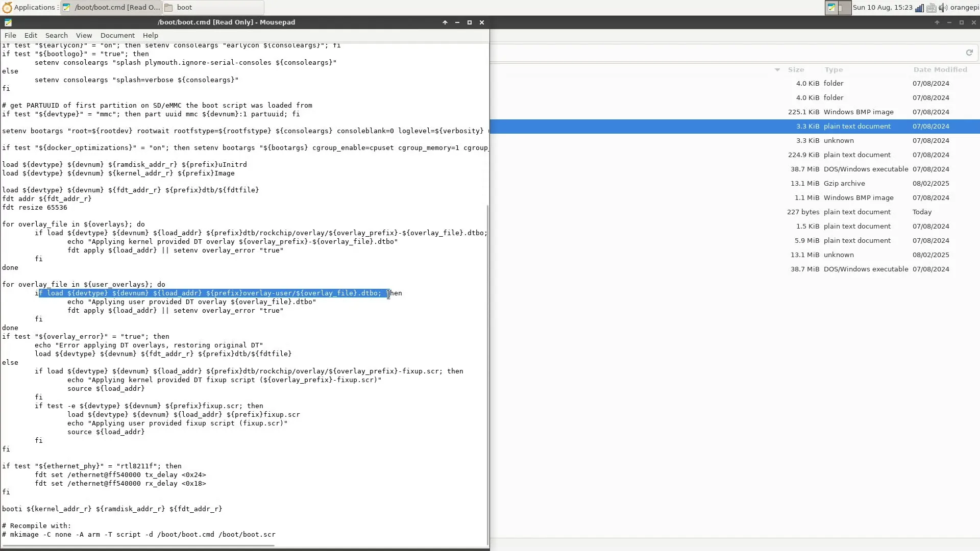This screenshot has height=551, width=980.
Task: Click the Mousepad title bar app icon
Action: (x=8, y=22)
